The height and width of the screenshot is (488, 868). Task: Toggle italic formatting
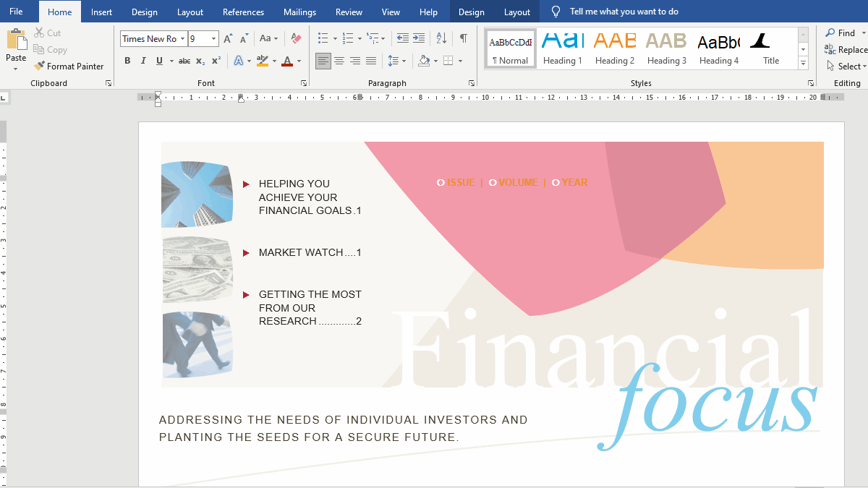tap(142, 61)
